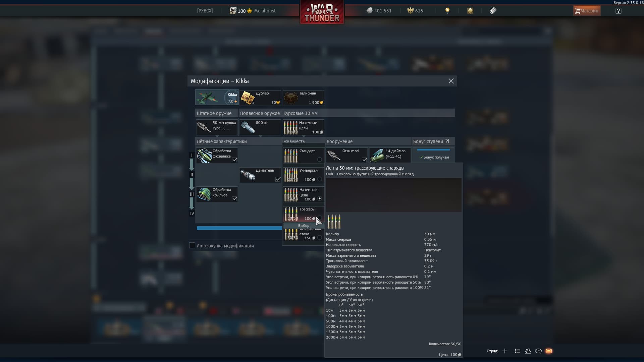Image resolution: width=644 pixels, height=362 pixels.
Task: Click the Количество: 30/30 text
Action: point(445,344)
